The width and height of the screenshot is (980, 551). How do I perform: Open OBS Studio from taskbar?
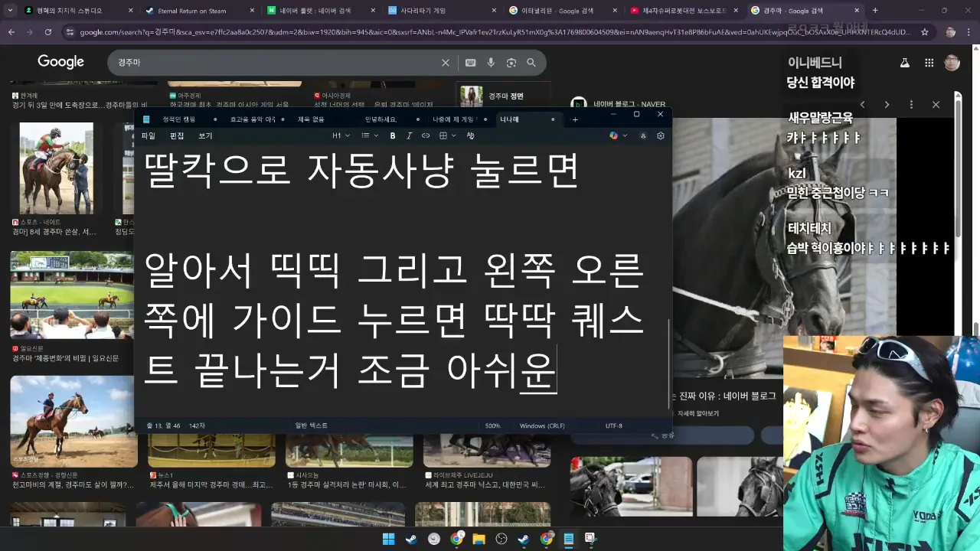point(501,539)
